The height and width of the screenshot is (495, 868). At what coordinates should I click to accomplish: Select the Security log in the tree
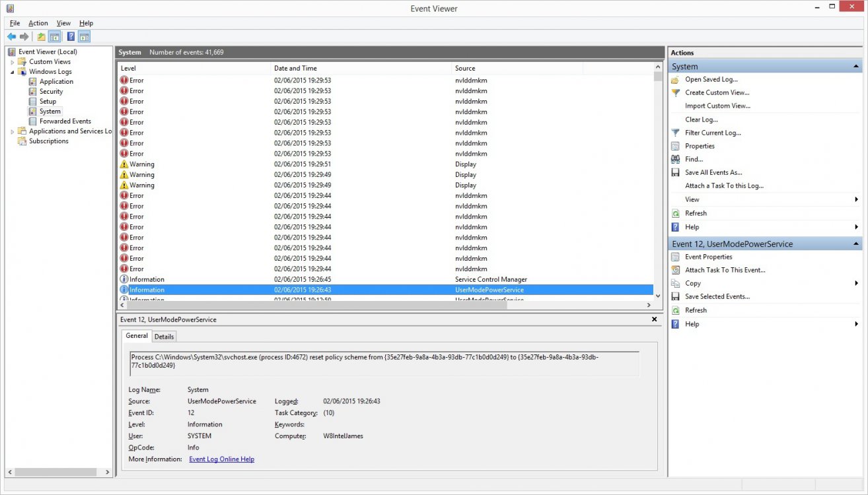(x=50, y=91)
